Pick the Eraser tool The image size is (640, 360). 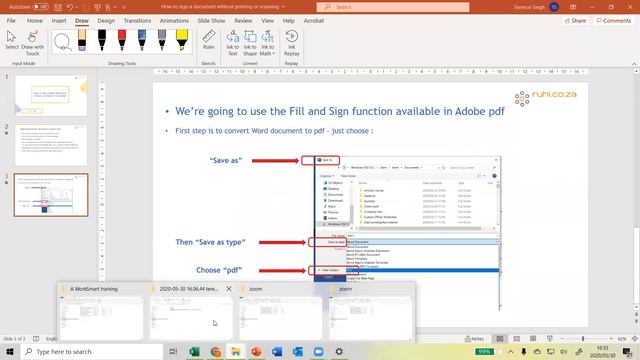(x=82, y=40)
